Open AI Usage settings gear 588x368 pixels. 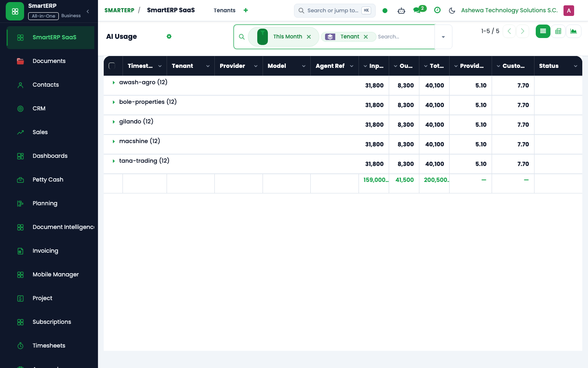(169, 36)
